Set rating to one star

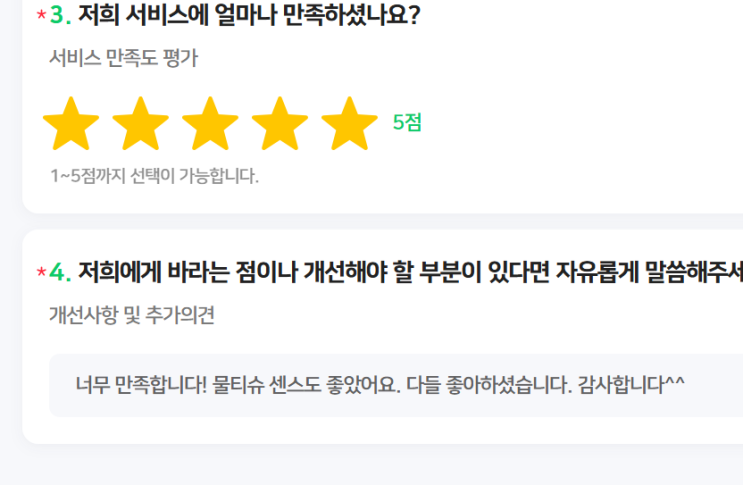click(71, 124)
